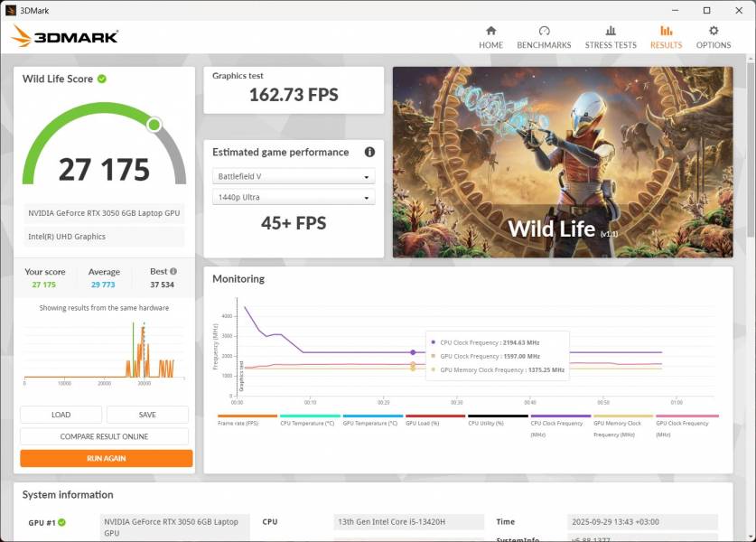This screenshot has height=542, width=756.
Task: Click the green checkmark on Wild Life Score
Action: (x=102, y=79)
